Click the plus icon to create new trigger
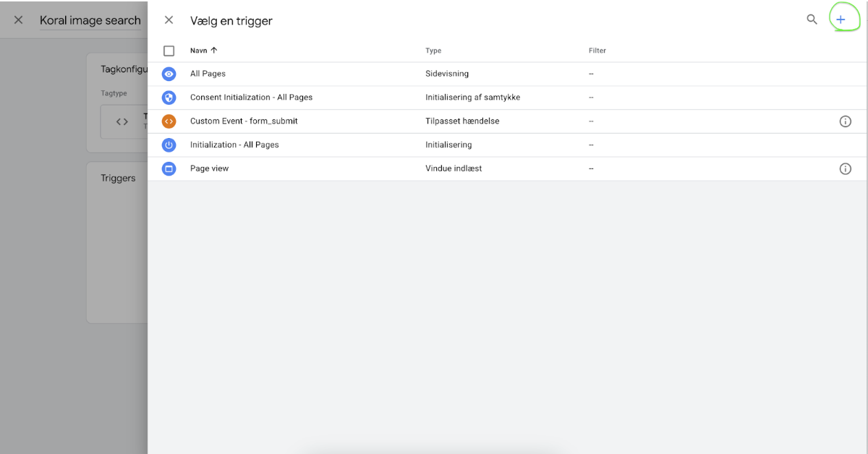The image size is (868, 454). point(841,20)
